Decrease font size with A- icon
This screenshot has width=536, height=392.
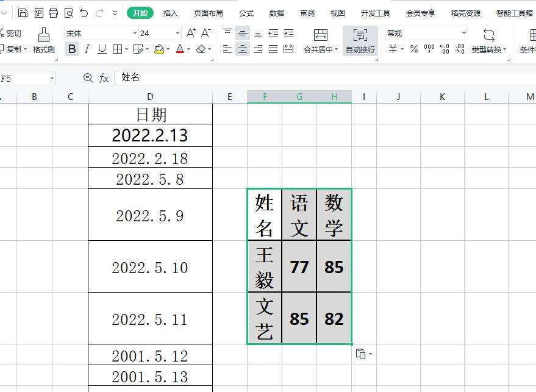[x=205, y=33]
